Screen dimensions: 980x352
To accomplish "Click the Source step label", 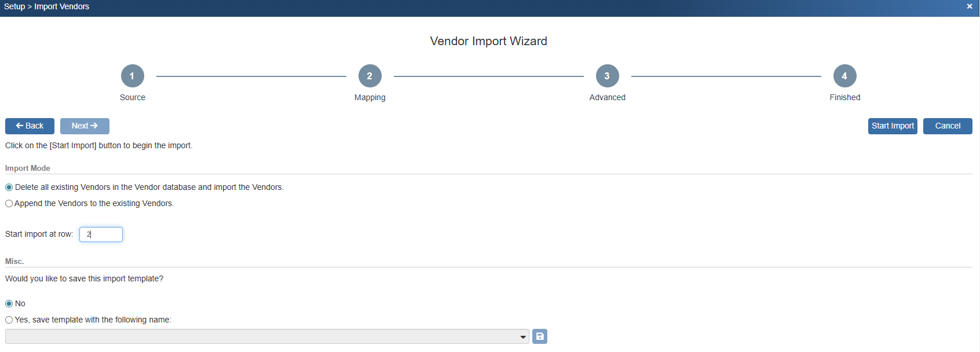I will pos(133,97).
